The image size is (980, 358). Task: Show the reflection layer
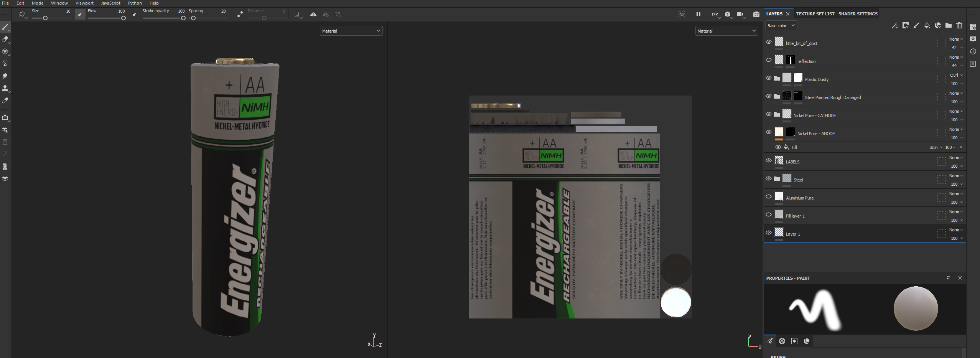[769, 60]
